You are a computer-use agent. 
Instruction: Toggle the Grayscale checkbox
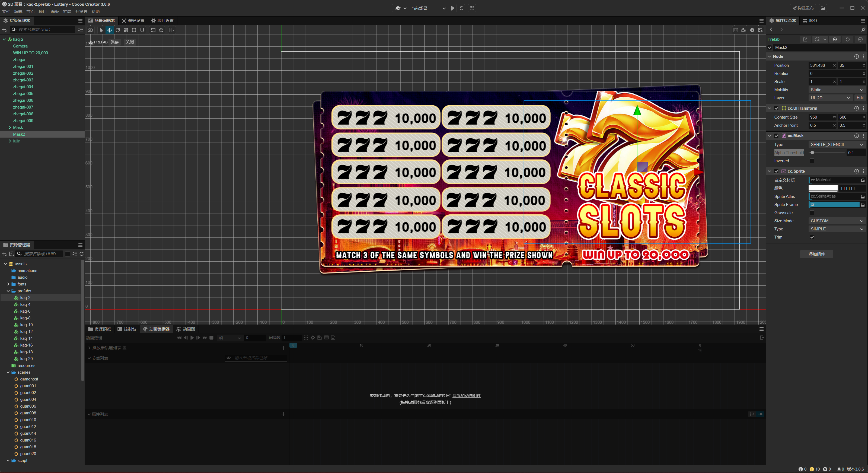tap(812, 213)
